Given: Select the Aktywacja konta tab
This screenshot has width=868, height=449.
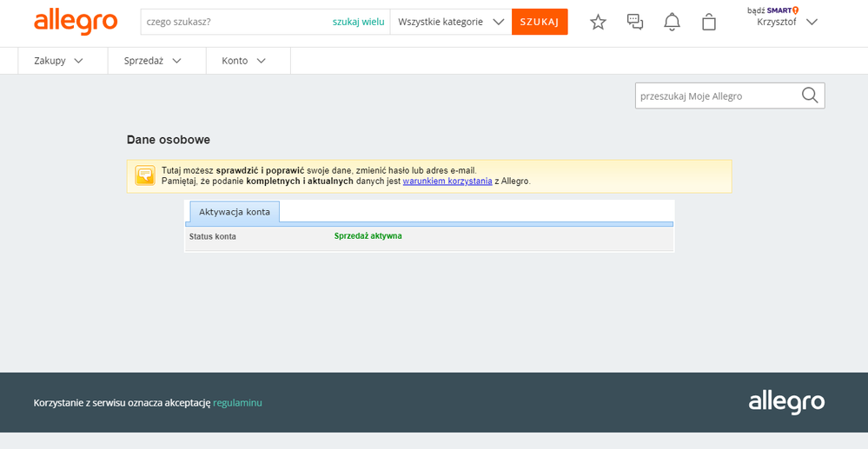Looking at the screenshot, I should tap(235, 212).
